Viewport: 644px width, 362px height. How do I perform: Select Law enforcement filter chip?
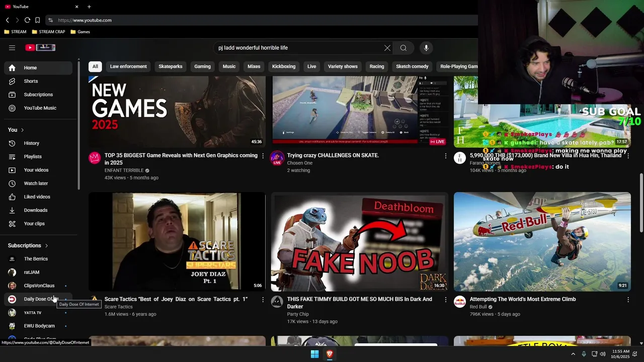coord(128,66)
